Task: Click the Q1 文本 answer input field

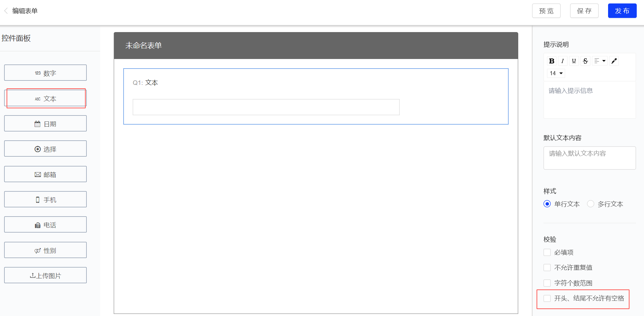Action: [266, 107]
